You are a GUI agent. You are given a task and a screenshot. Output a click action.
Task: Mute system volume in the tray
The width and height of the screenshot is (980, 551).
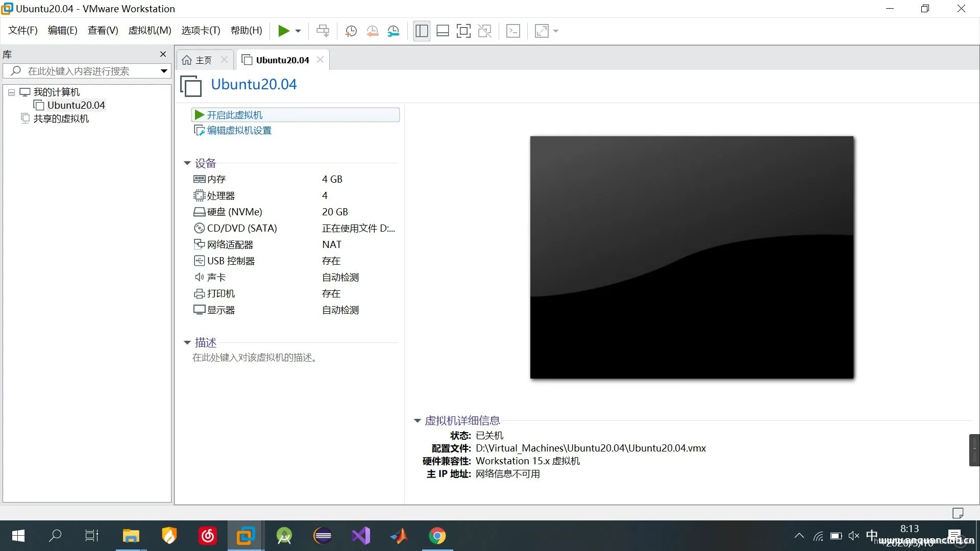click(853, 536)
